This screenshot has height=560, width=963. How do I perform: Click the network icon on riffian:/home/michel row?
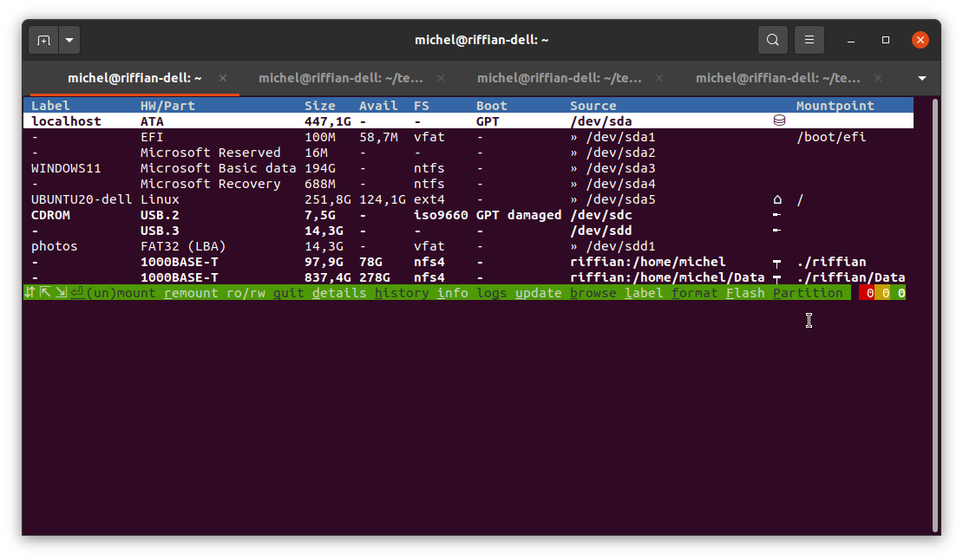pos(777,264)
